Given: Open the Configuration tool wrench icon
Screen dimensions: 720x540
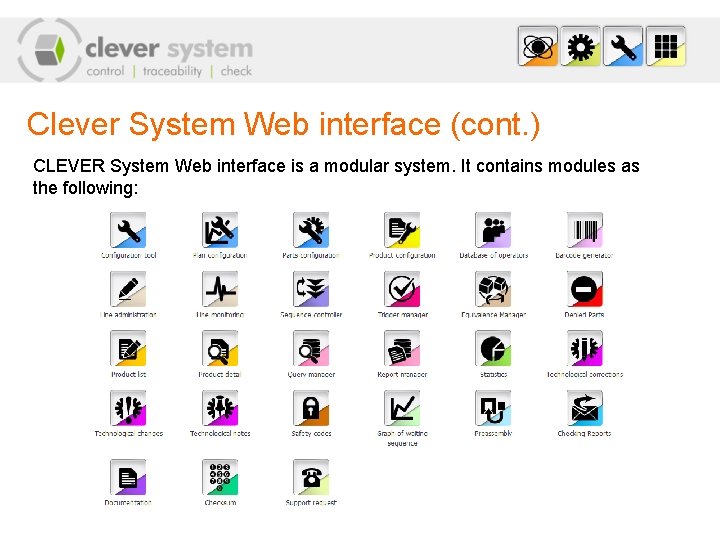Looking at the screenshot, I should point(128,230).
